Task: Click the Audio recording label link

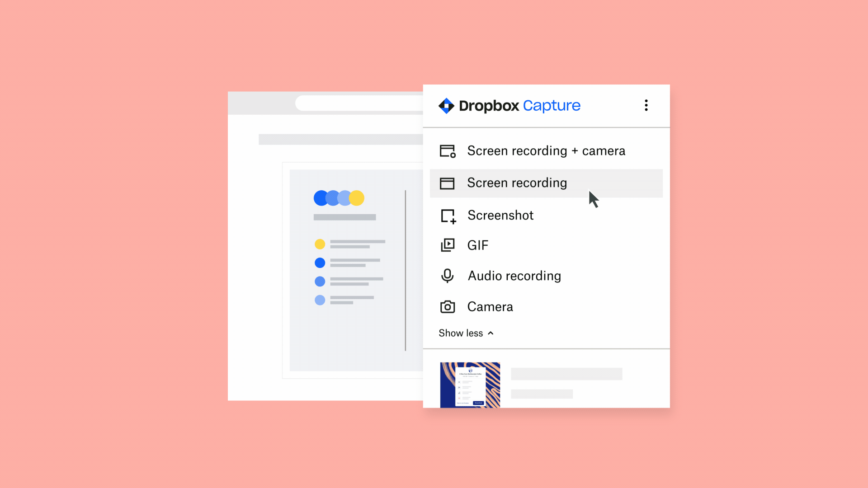Action: click(x=514, y=275)
